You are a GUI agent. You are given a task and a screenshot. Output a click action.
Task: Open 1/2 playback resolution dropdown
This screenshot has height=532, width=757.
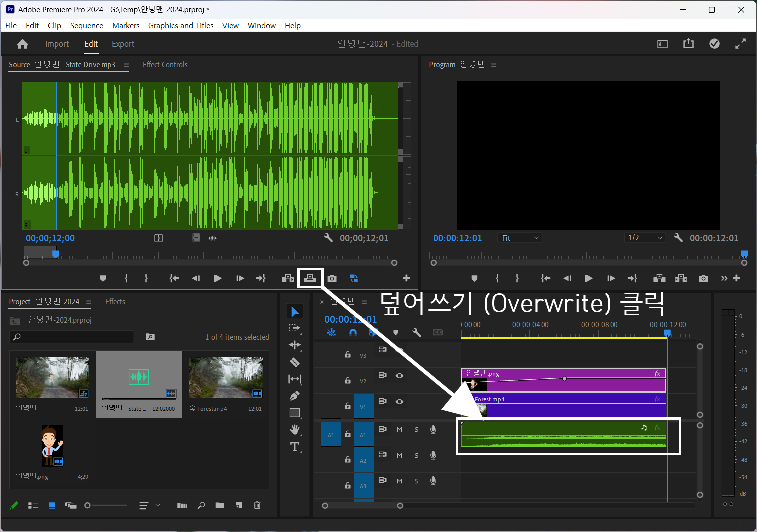pyautogui.click(x=645, y=238)
